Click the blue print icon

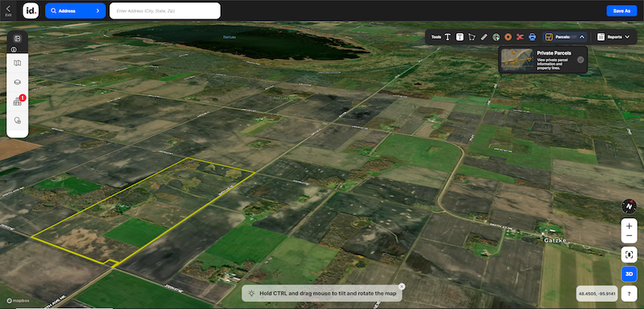pyautogui.click(x=532, y=37)
